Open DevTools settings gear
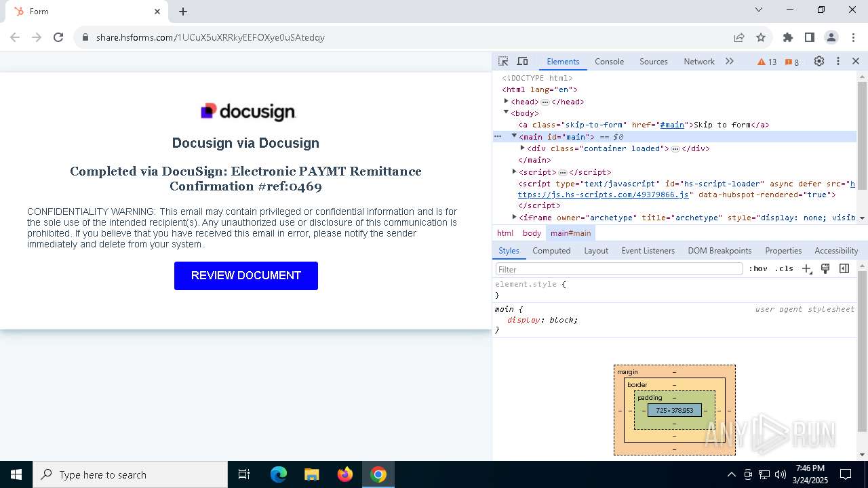 click(819, 61)
